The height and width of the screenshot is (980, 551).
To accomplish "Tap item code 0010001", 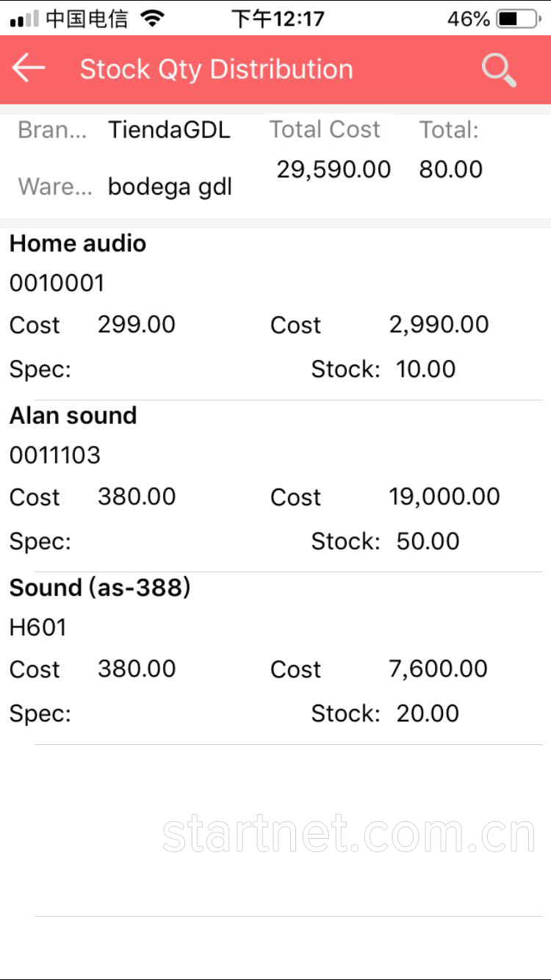I will pyautogui.click(x=57, y=283).
